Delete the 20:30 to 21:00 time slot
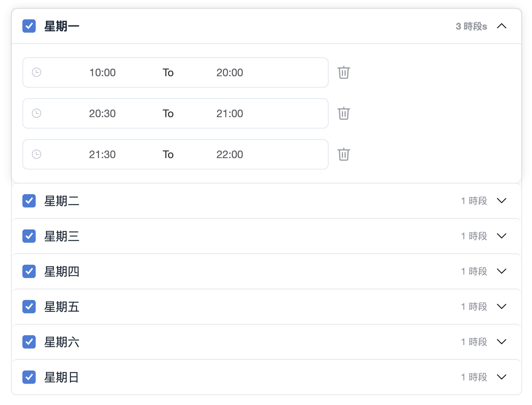532x405 pixels. [344, 113]
